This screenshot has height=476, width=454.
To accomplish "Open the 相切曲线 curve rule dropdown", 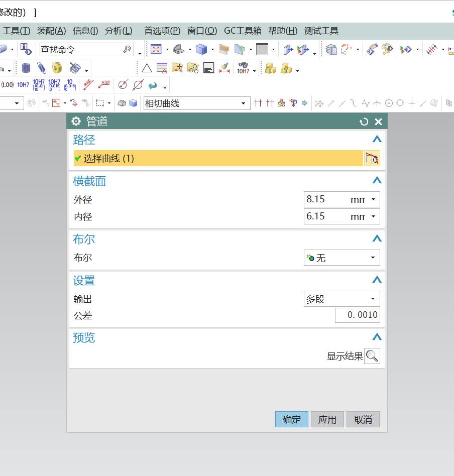I will click(x=196, y=103).
